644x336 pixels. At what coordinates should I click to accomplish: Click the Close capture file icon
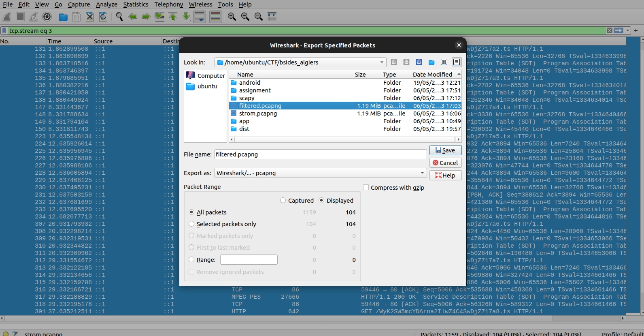pos(90,17)
